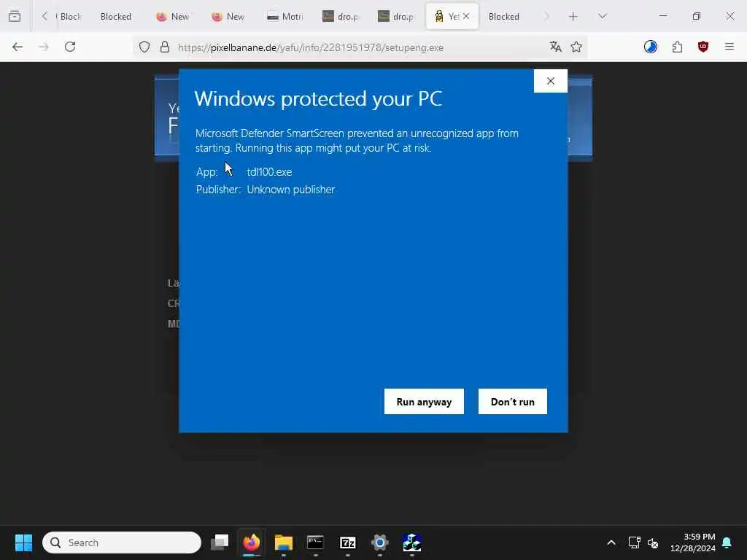The width and height of the screenshot is (747, 560).
Task: Switch to the second dro.p tab
Action: pos(395,16)
